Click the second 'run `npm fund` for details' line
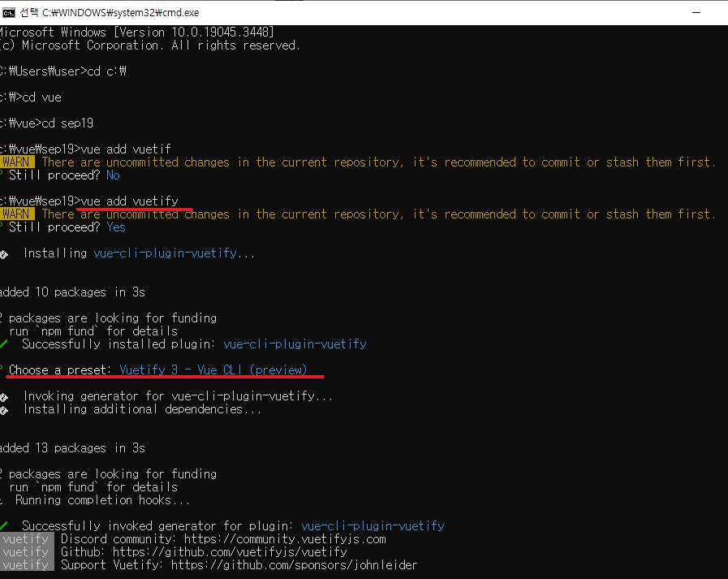Image resolution: width=728 pixels, height=579 pixels. [93, 487]
